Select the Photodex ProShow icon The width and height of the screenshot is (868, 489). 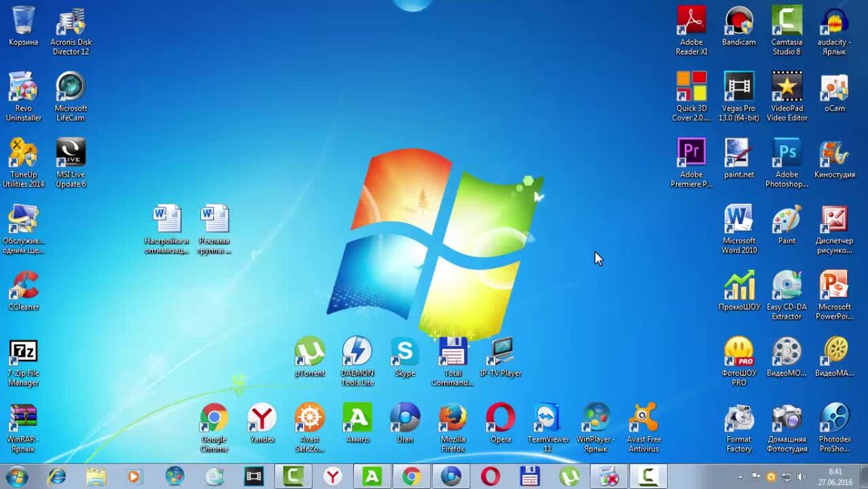coord(834,418)
